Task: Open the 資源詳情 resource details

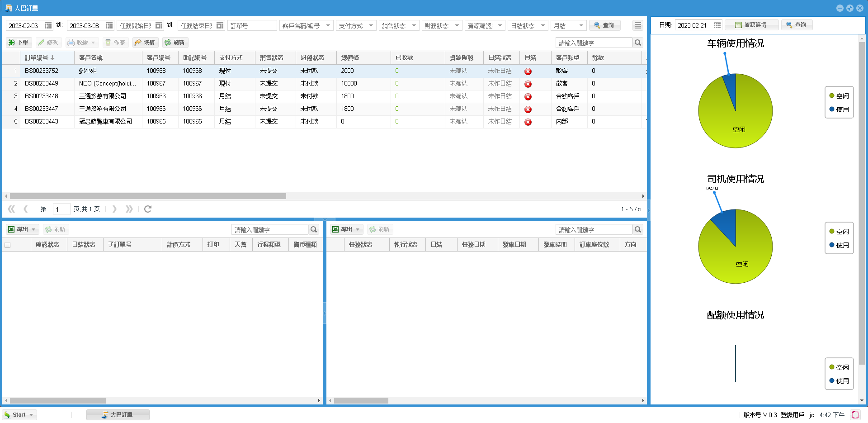Action: pyautogui.click(x=751, y=25)
